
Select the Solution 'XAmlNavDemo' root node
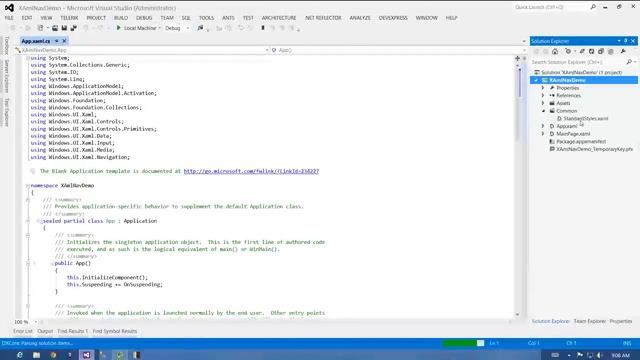581,73
